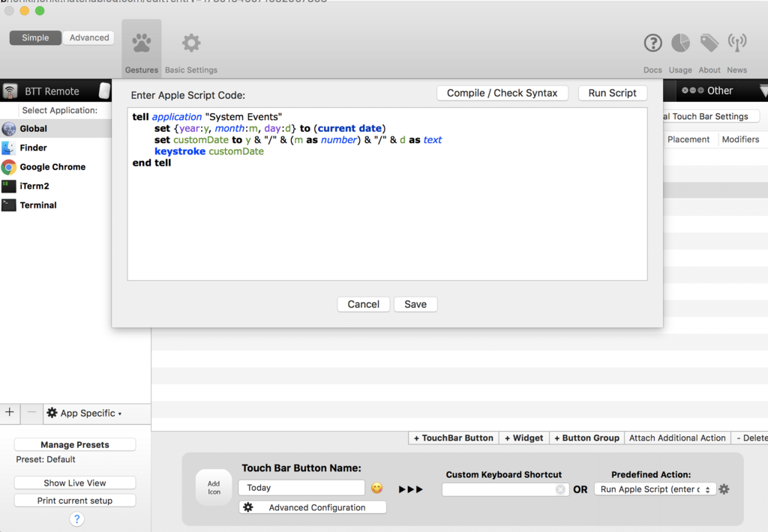The width and height of the screenshot is (768, 532).
Task: Clear the keyboard shortcut field
Action: [x=560, y=489]
